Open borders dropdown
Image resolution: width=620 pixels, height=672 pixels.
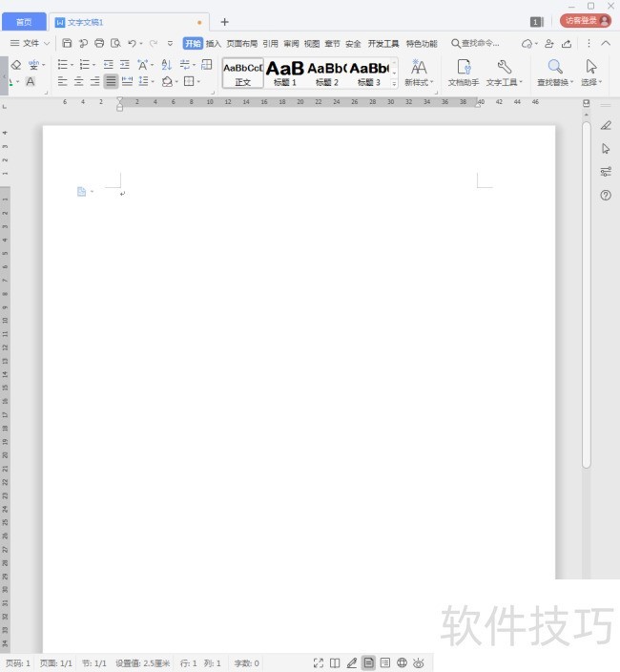coord(198,81)
